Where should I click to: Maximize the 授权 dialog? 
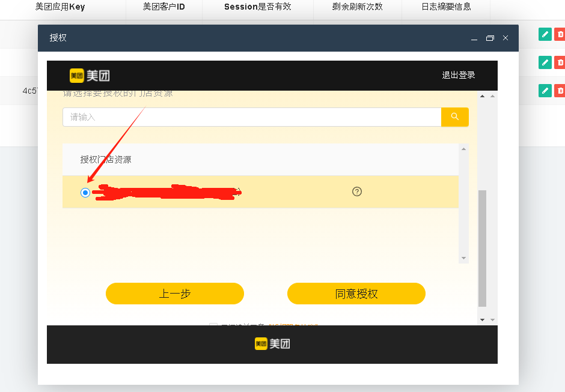(490, 38)
